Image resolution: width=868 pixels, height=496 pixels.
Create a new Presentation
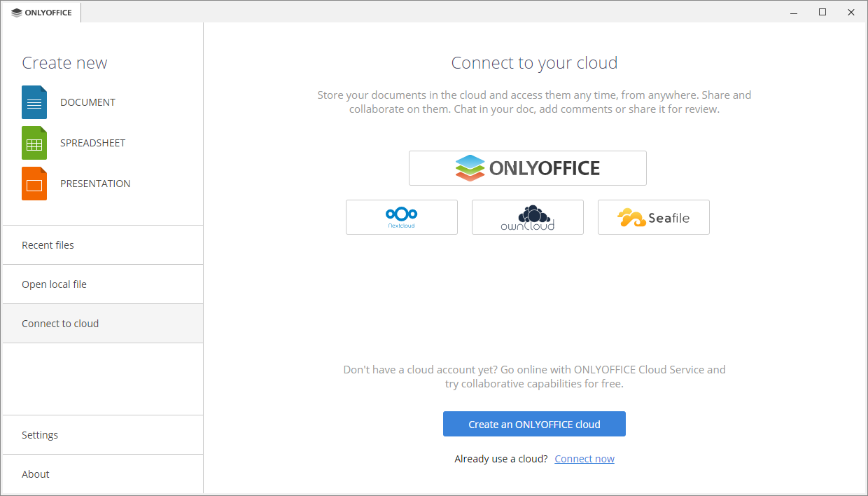point(95,183)
